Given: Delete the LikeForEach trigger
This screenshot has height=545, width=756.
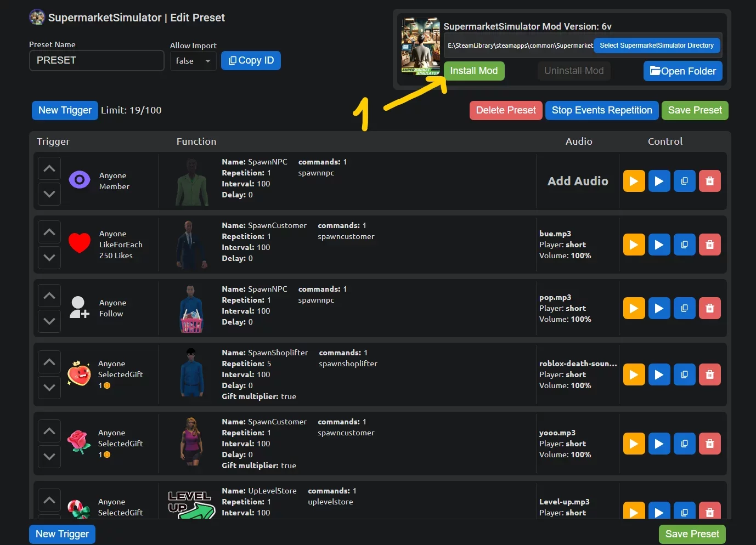Looking at the screenshot, I should pyautogui.click(x=709, y=245).
